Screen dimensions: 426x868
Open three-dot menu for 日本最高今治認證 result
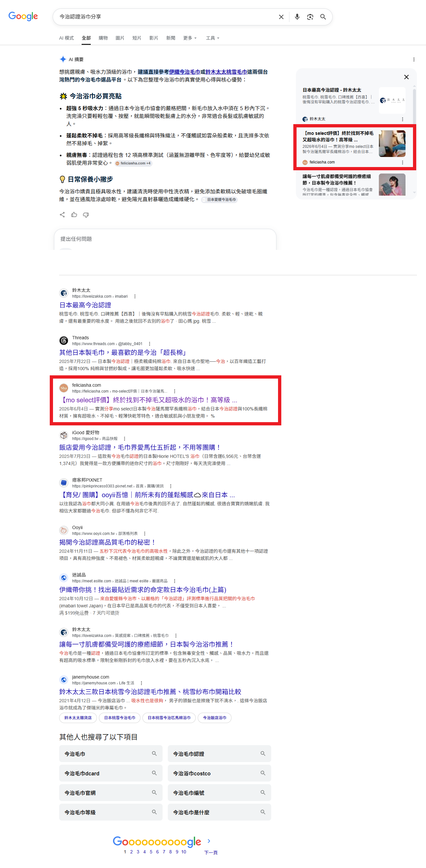click(x=135, y=296)
